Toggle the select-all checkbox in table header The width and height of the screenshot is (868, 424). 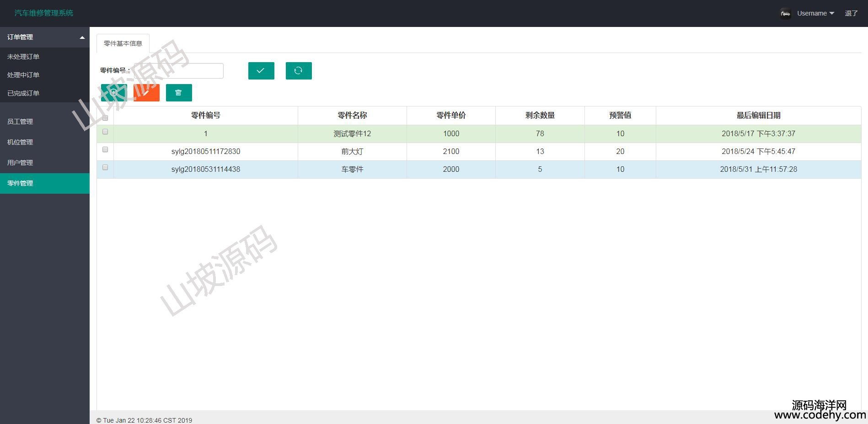(105, 117)
